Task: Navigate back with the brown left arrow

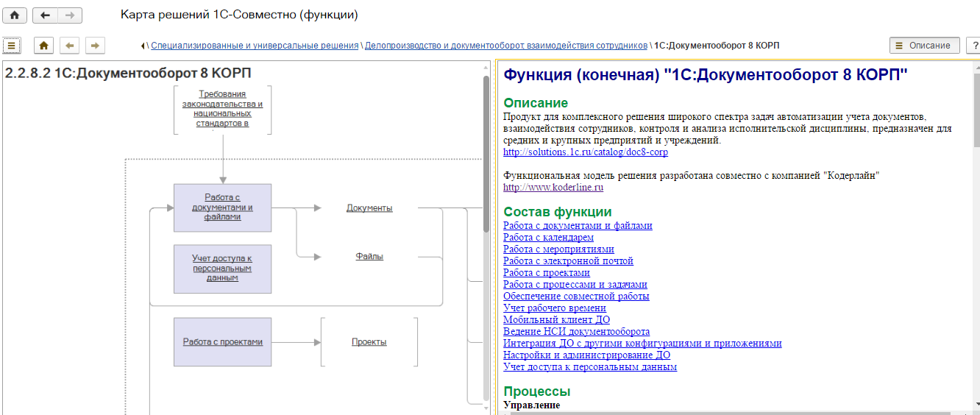Action: tap(70, 46)
